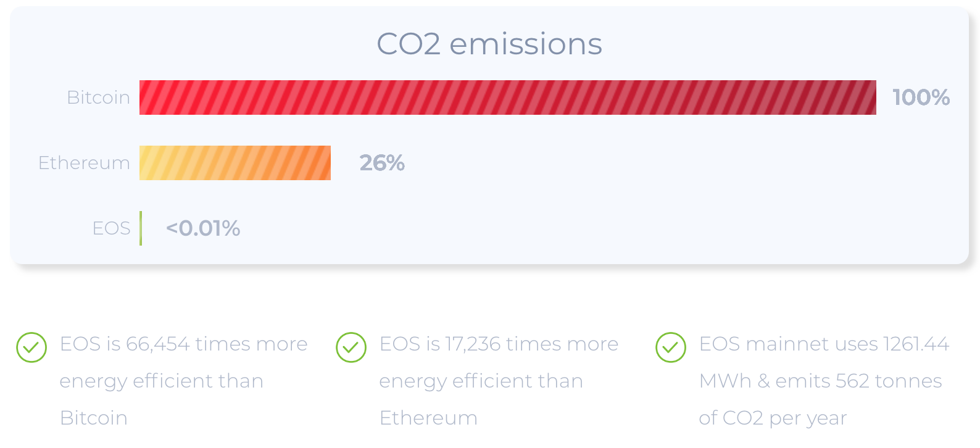
Task: Select the orange Ethereum emissions bar
Action: click(235, 163)
